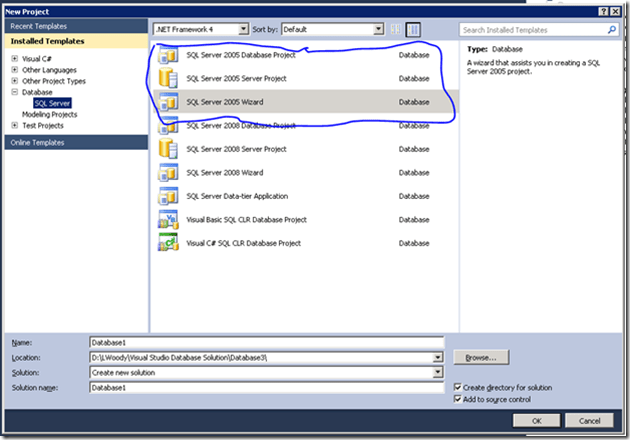The image size is (630, 440).
Task: Select the SQL Server 2008 Database Project icon
Action: (x=168, y=125)
